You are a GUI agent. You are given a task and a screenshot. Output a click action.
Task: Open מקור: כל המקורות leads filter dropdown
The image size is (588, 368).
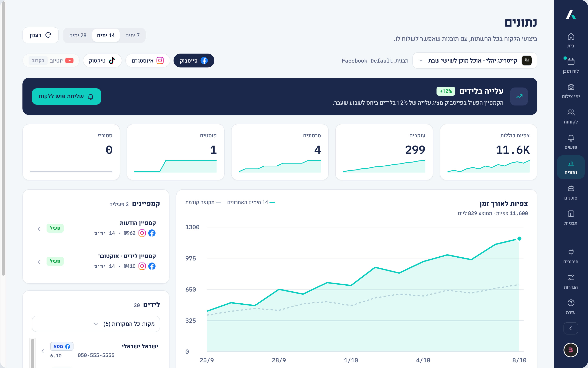click(x=96, y=324)
